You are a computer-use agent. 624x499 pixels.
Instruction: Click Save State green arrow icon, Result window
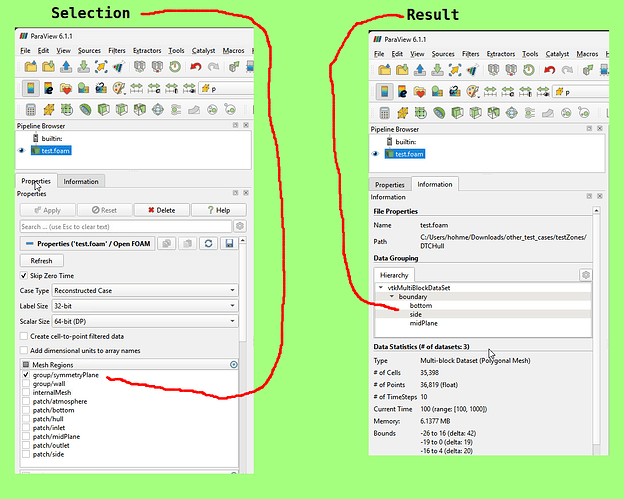tap(437, 70)
